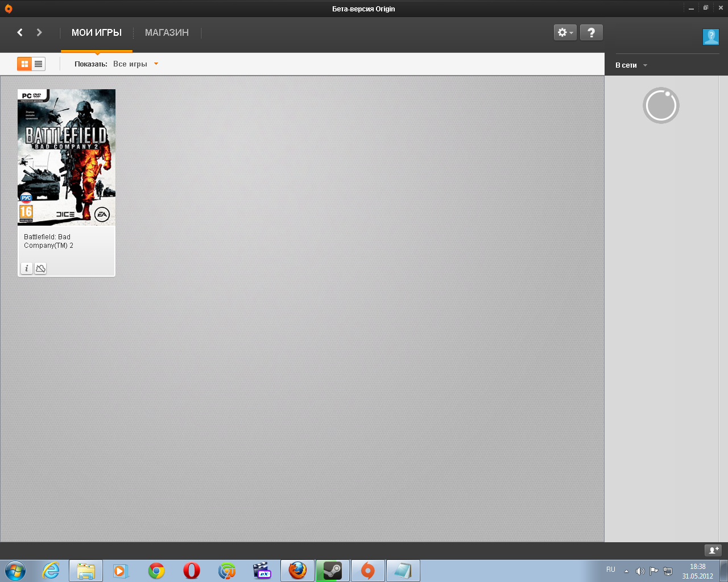The image size is (728, 582).
Task: Minimize the Origin window
Action: 691,8
